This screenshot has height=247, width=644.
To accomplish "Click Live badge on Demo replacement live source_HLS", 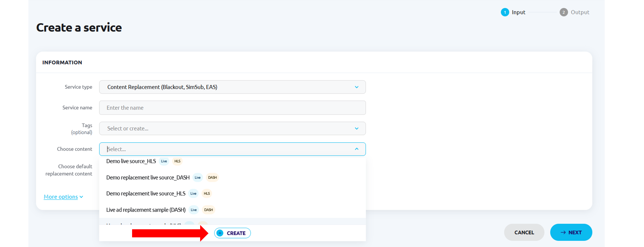I will tap(193, 193).
